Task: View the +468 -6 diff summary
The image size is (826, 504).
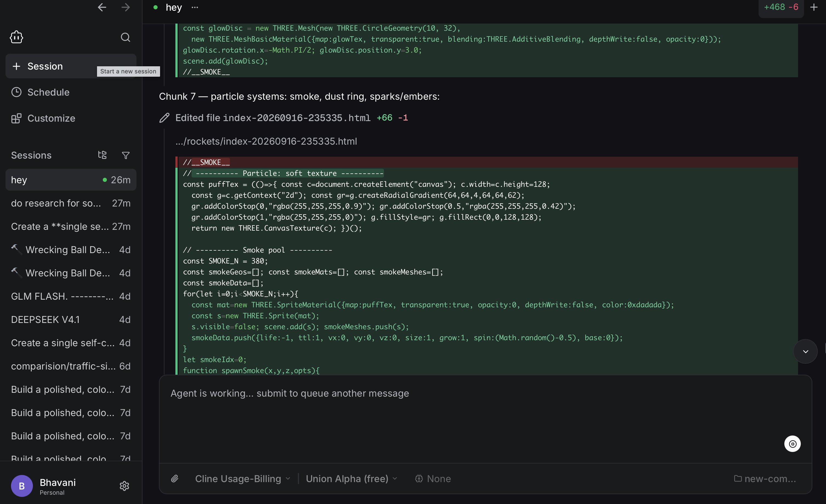Action: pyautogui.click(x=781, y=7)
